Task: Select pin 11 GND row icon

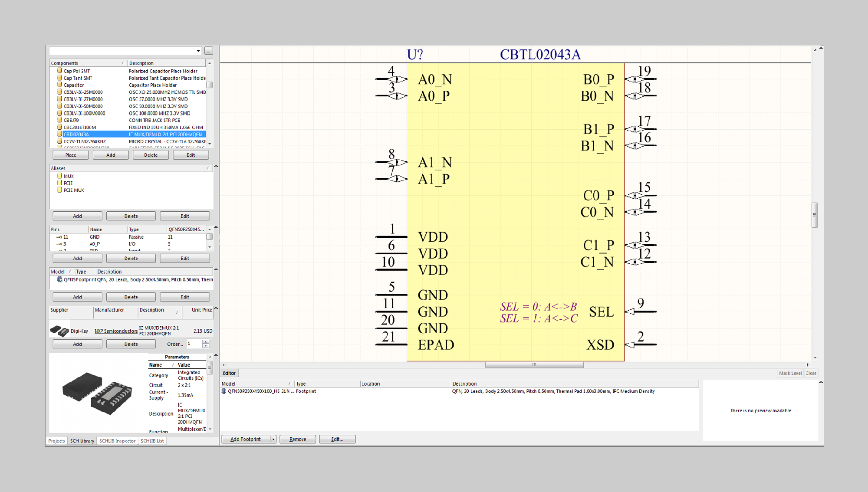Action: click(x=59, y=237)
